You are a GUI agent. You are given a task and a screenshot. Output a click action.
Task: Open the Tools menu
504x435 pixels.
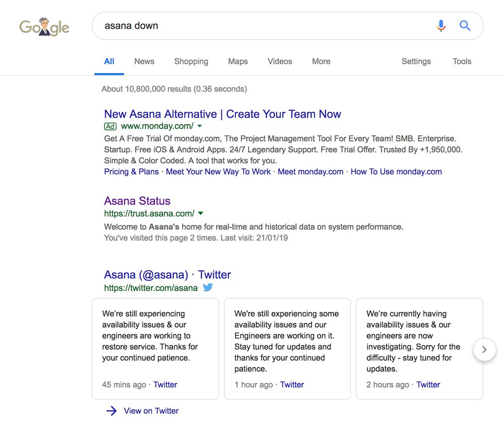click(462, 61)
